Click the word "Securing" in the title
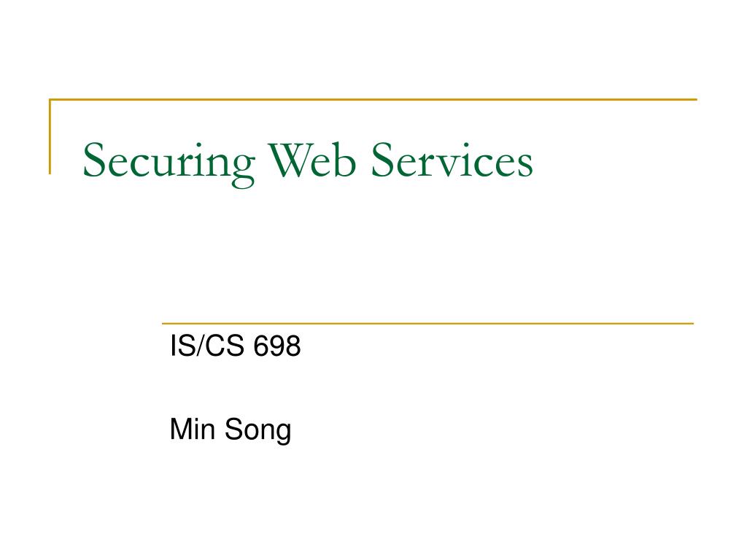Image resolution: width=747 pixels, height=560 pixels. point(169,163)
